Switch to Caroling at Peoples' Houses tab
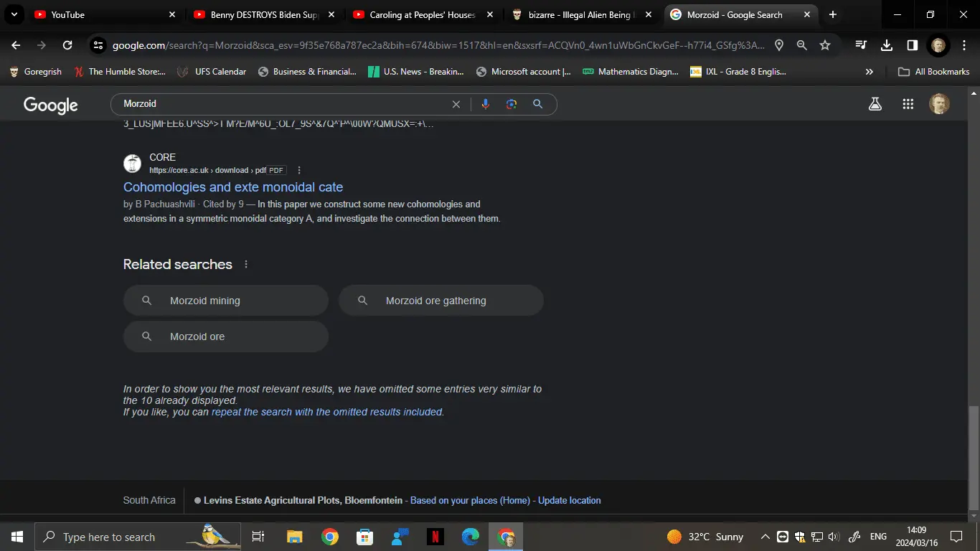Image resolution: width=980 pixels, height=551 pixels. pyautogui.click(x=424, y=14)
